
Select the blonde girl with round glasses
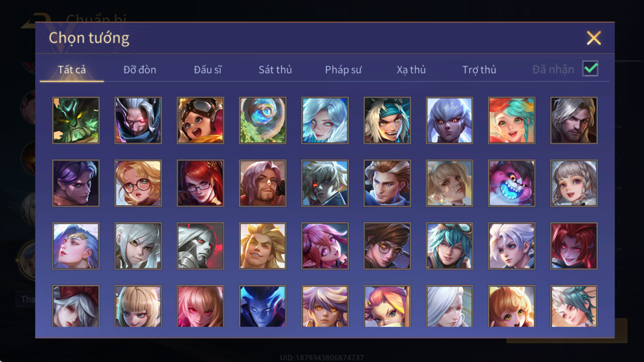[138, 183]
